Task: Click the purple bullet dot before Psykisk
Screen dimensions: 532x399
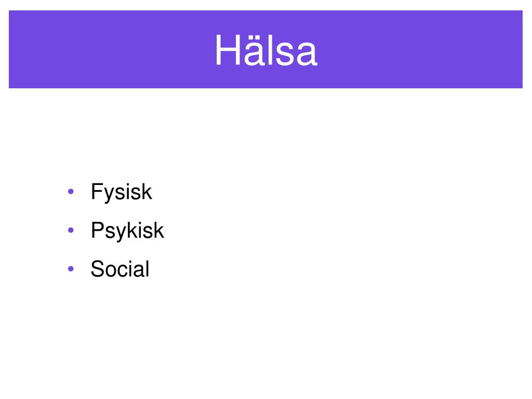Action: tap(71, 230)
